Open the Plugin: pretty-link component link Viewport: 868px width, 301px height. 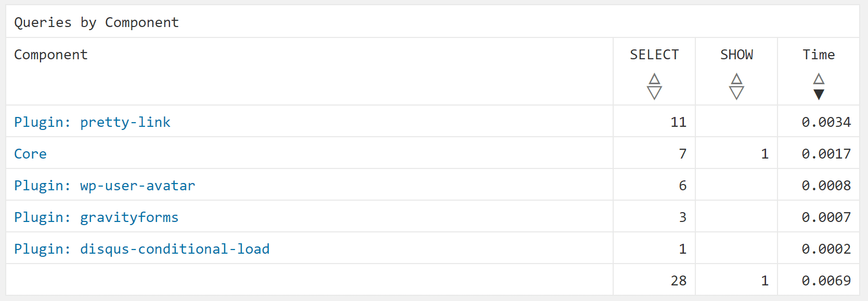[x=92, y=122]
